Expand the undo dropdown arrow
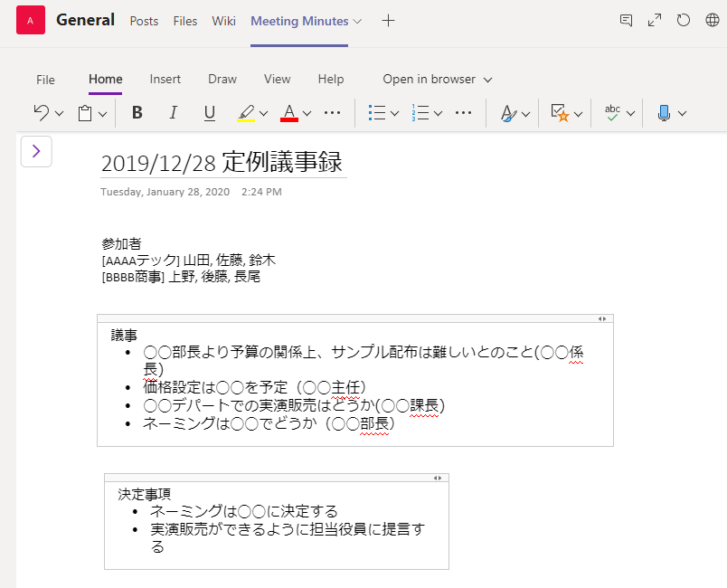 point(59,113)
